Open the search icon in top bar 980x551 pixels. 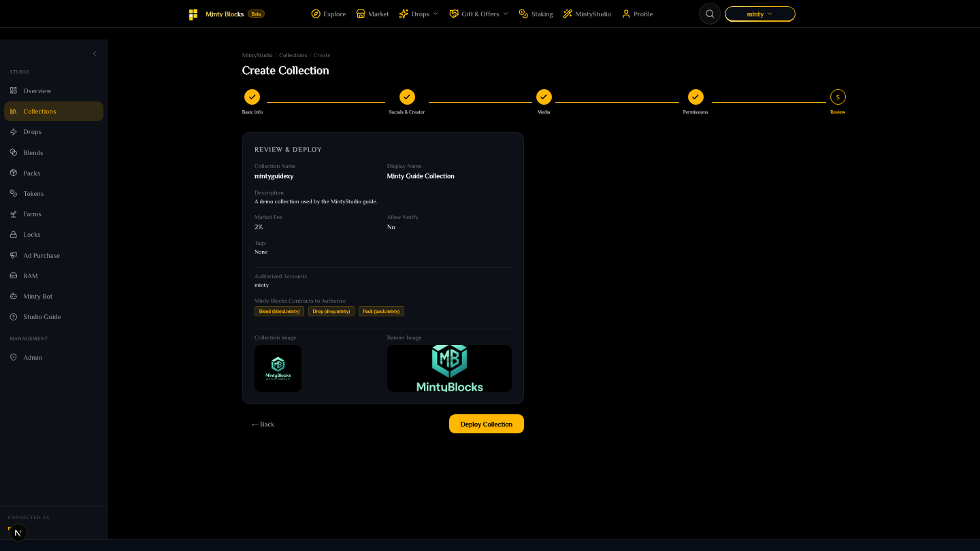pyautogui.click(x=710, y=14)
